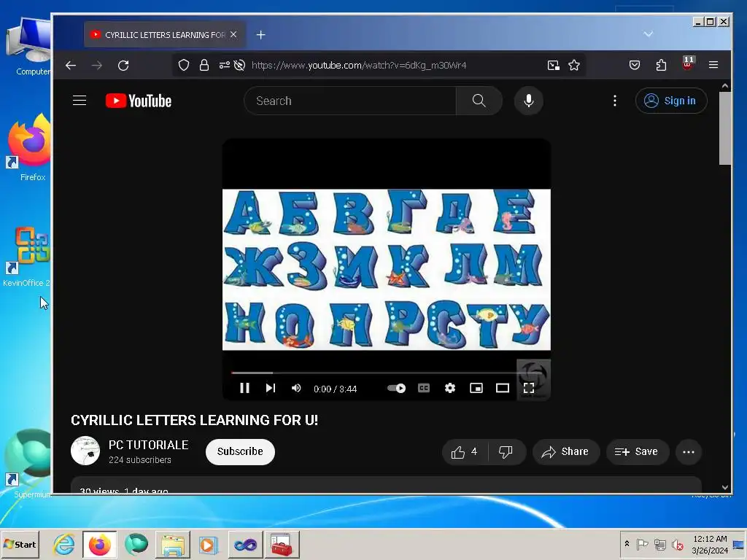Enable miniplayer mode
Screen dimensions: 747x560
tap(476, 388)
